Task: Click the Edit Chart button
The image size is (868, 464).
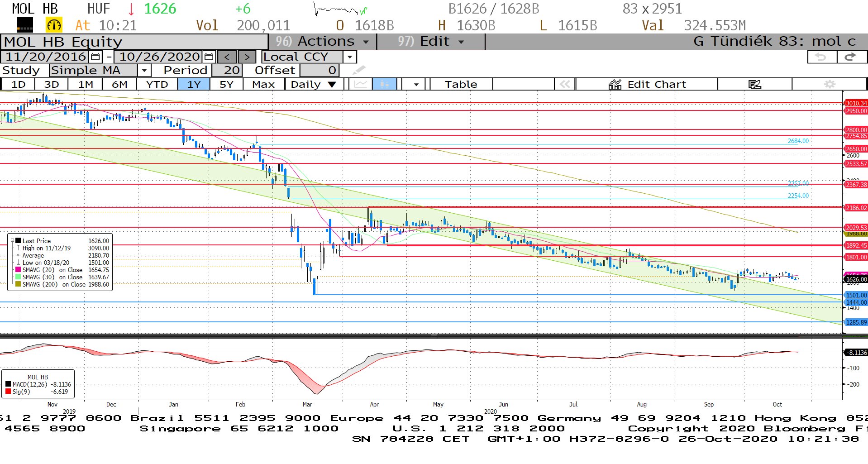Action: (x=647, y=84)
